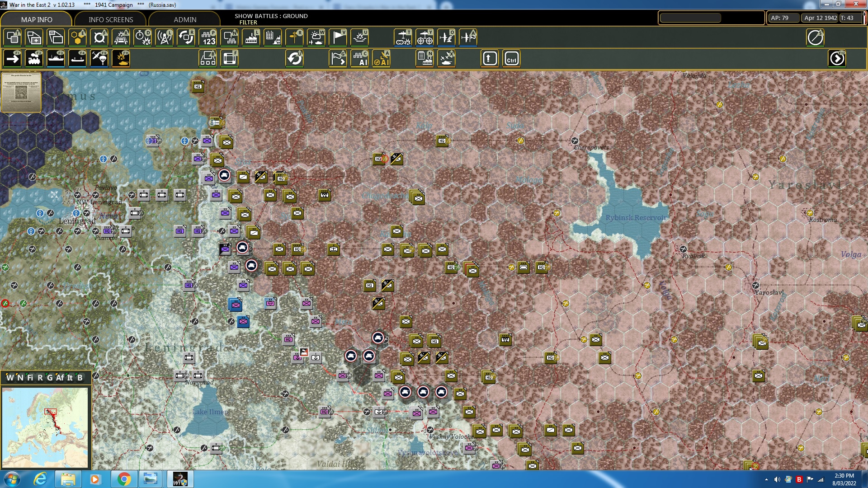Click the War in the East 2 taskbar icon
The image size is (868, 488).
click(x=180, y=479)
